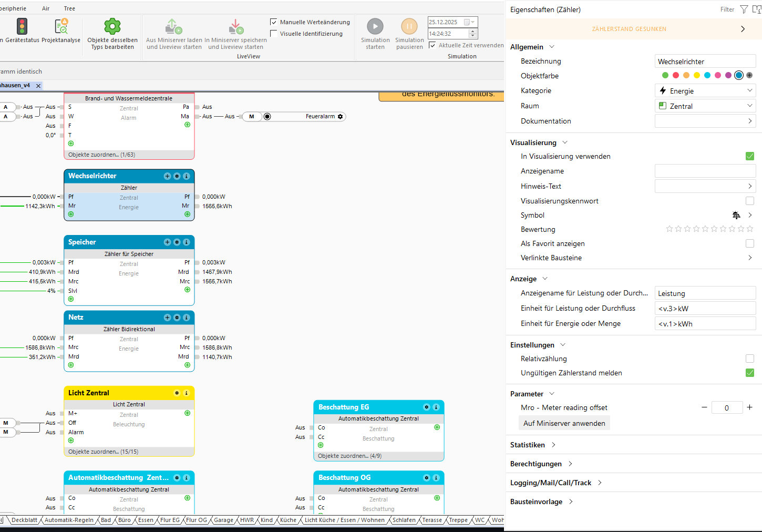The image size is (762, 532).
Task: Open settings gear on Netz block
Action: point(177,318)
